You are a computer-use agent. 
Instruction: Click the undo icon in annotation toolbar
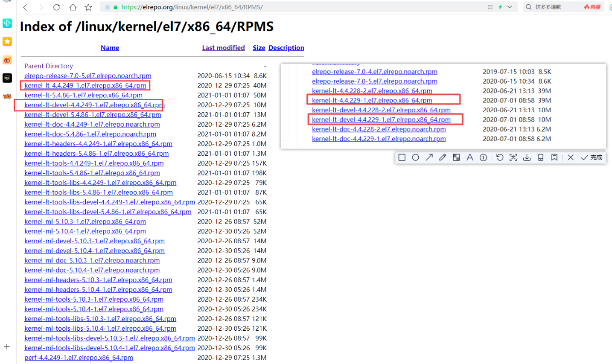499,157
